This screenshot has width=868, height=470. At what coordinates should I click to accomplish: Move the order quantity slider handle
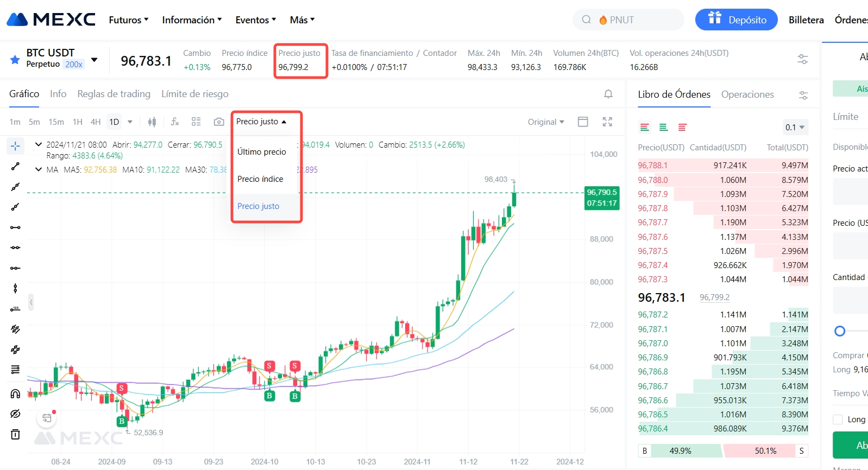[x=840, y=331]
